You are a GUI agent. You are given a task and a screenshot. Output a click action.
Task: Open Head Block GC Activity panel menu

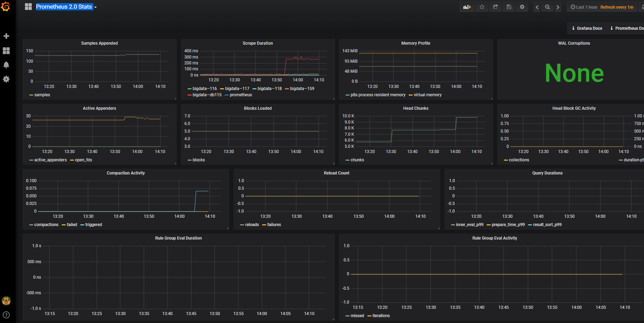[x=574, y=108]
